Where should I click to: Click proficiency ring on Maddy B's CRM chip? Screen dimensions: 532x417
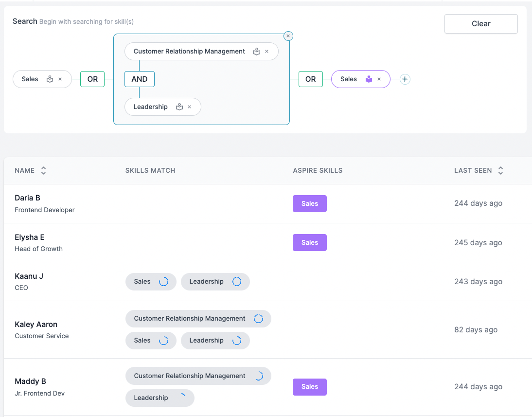[259, 376]
